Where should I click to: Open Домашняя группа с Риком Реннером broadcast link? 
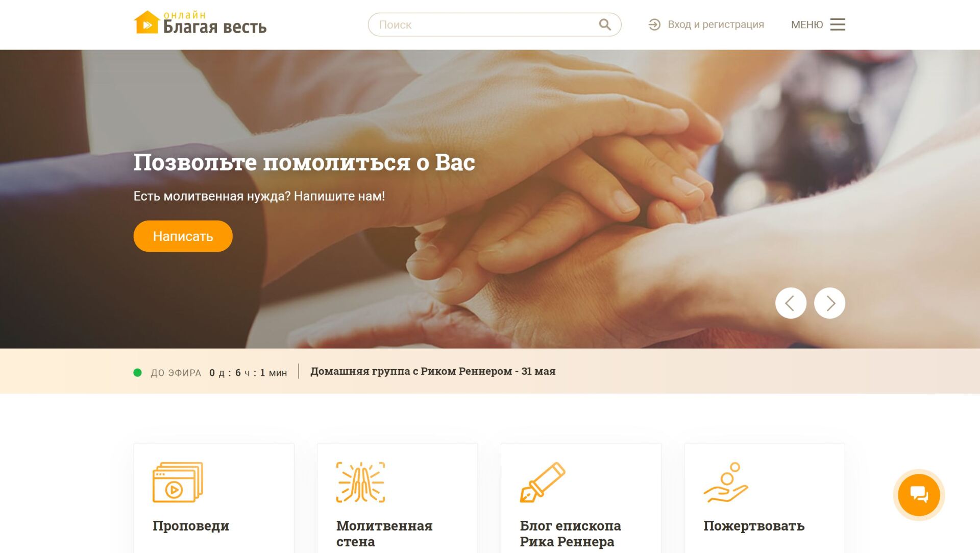click(433, 371)
